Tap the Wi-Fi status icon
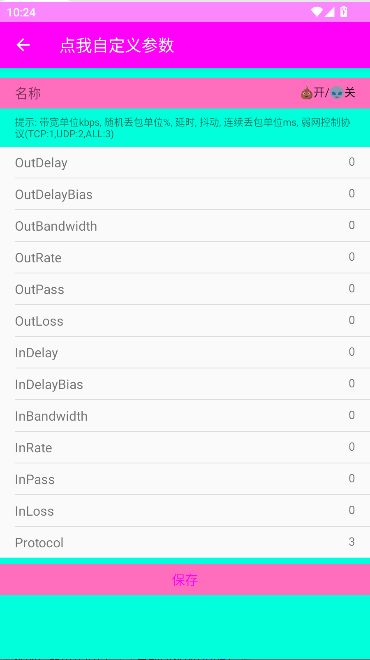 (317, 12)
